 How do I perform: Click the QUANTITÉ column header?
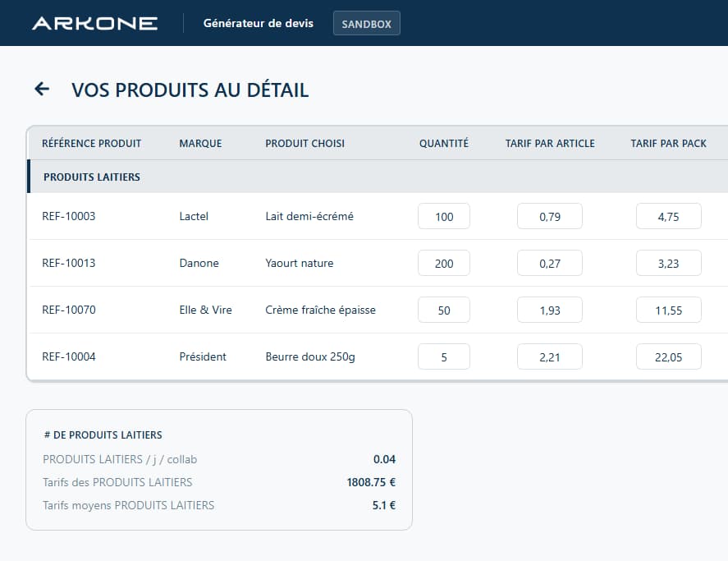tap(444, 143)
